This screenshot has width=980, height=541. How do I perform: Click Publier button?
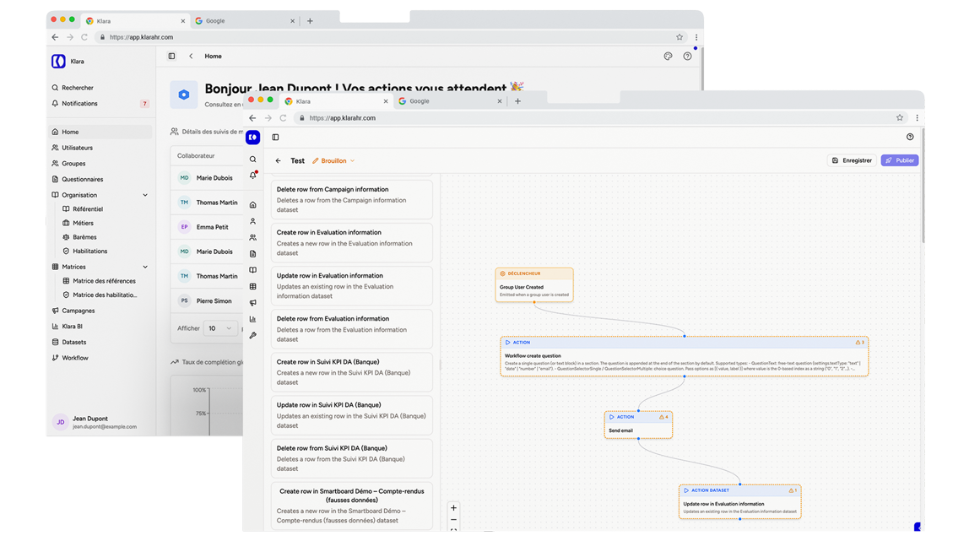(x=899, y=160)
